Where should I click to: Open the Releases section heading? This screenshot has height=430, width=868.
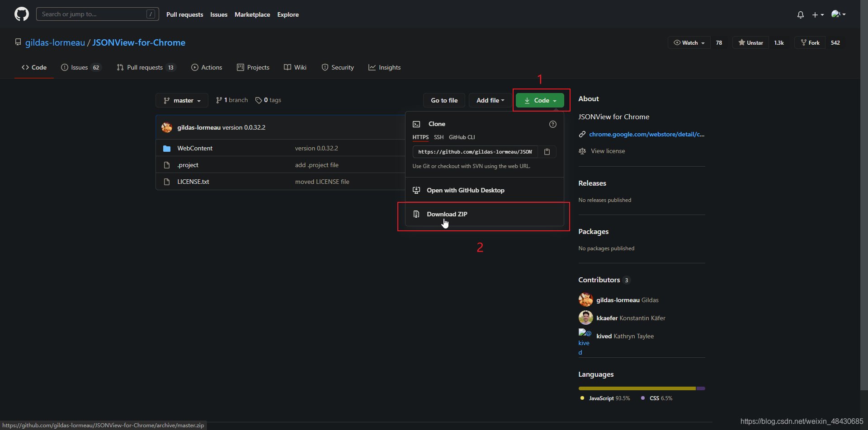click(592, 183)
